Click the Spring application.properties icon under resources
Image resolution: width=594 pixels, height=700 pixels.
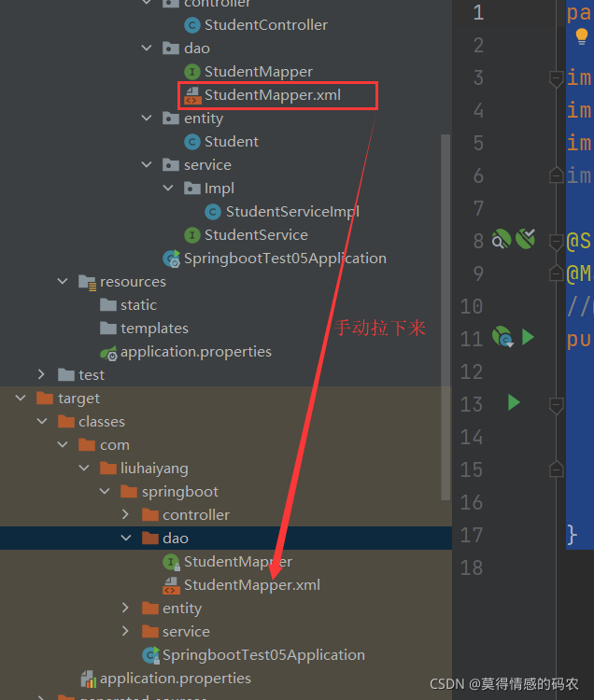[x=108, y=352]
